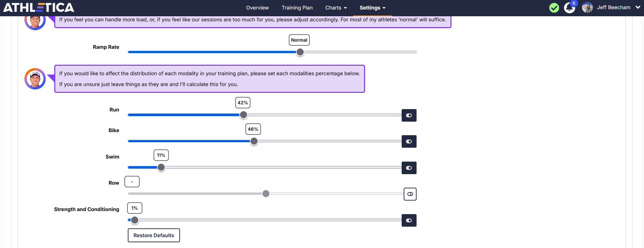Open the Settings dropdown menu

click(x=372, y=8)
